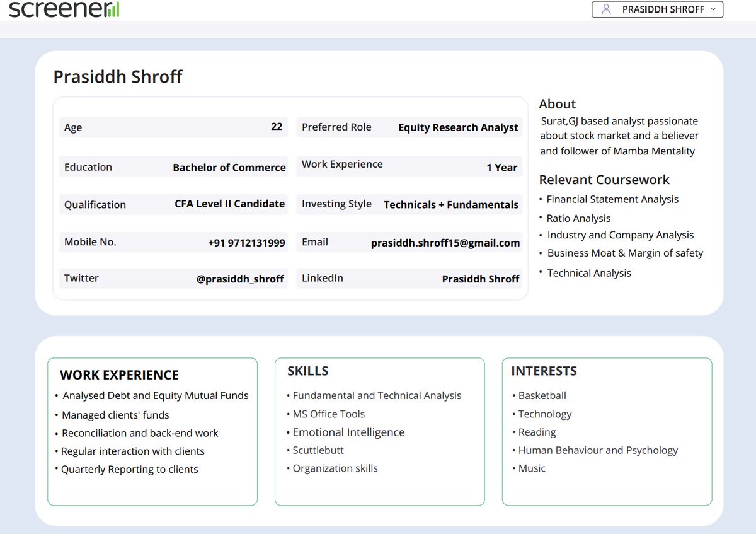This screenshot has width=756, height=534.
Task: Click Organization skills entry
Action: click(335, 468)
